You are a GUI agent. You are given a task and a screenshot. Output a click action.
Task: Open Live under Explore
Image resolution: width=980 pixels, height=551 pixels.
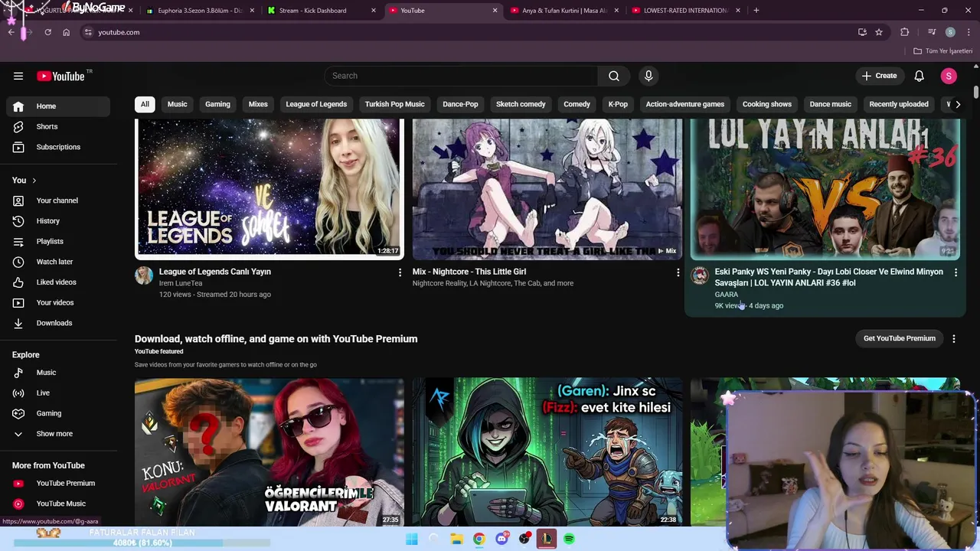60,393
